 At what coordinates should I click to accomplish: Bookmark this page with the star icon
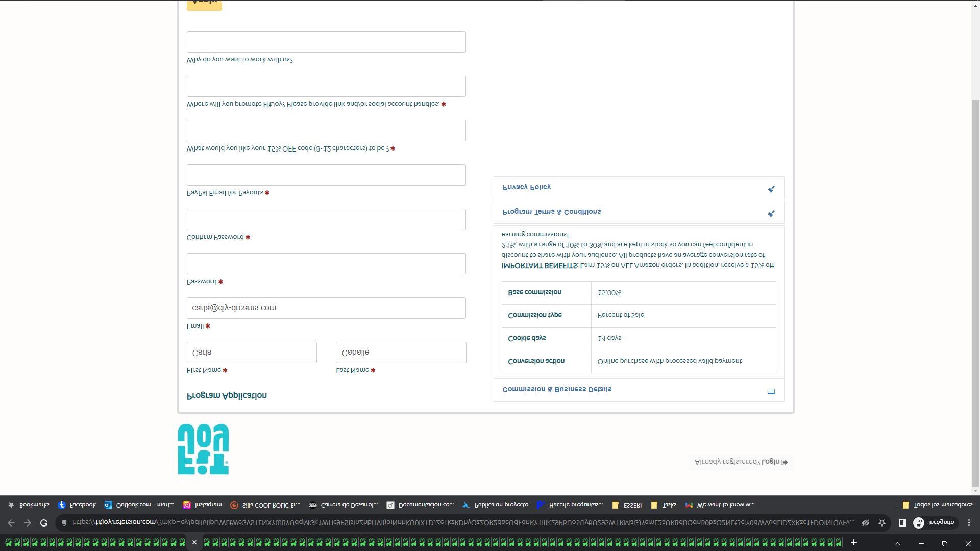click(x=881, y=523)
